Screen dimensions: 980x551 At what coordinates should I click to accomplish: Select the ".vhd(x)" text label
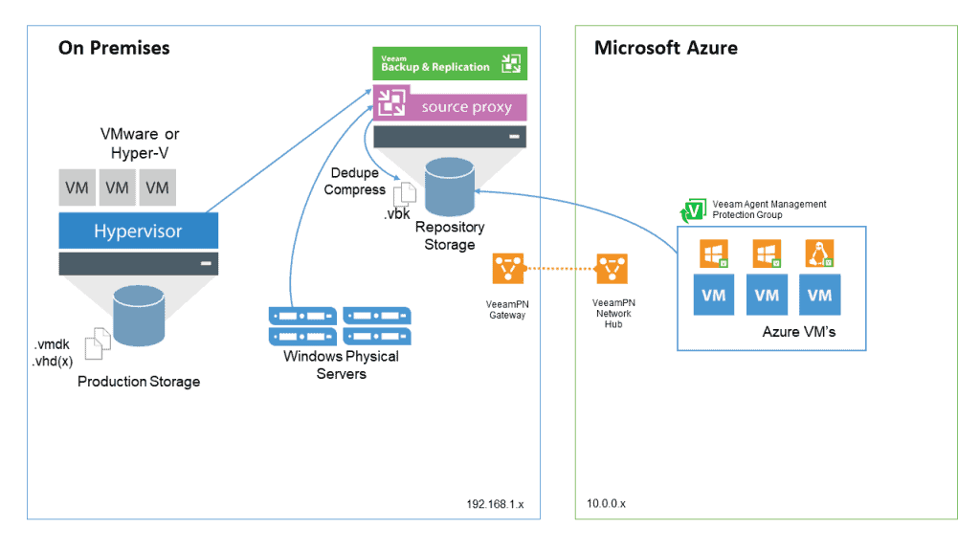pos(53,361)
